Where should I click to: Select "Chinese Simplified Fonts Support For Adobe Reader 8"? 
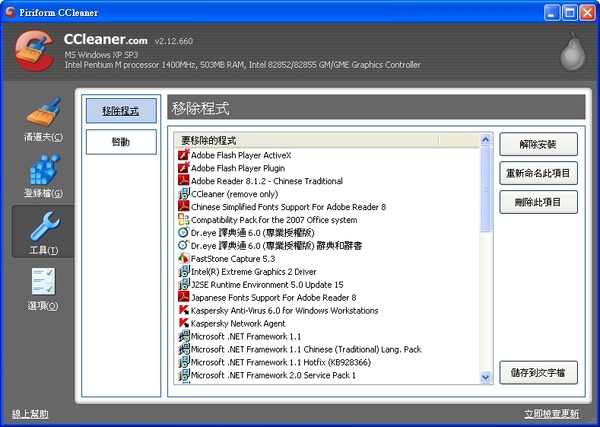(x=289, y=207)
